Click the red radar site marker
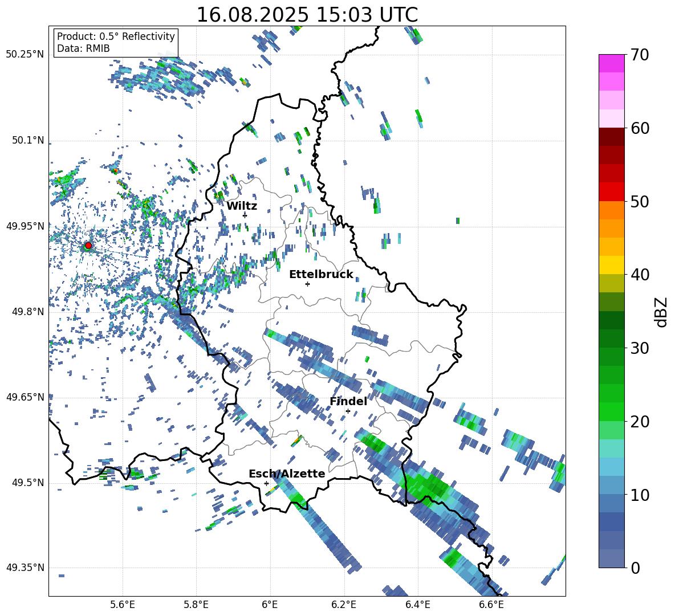675x616 pixels. point(88,246)
